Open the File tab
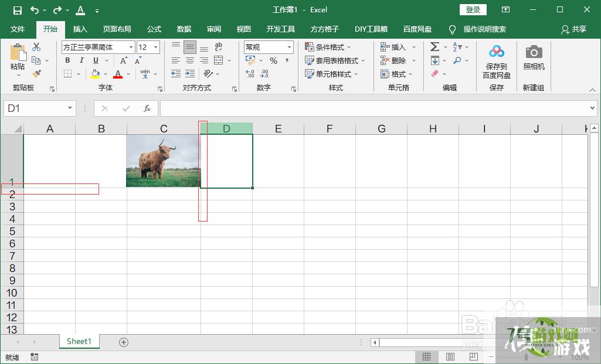The height and width of the screenshot is (364, 601). (18, 29)
